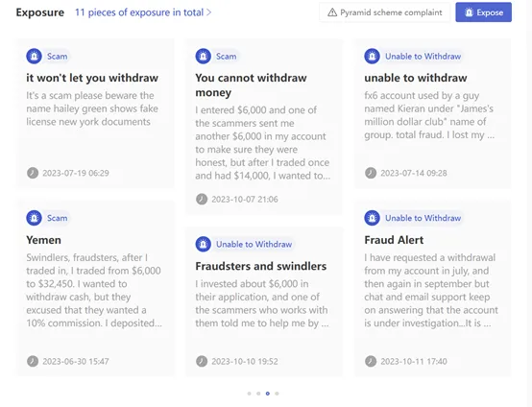The image size is (532, 407).
Task: Click the alarm icon on 'You cannot withdraw money' card
Action: [x=203, y=56]
